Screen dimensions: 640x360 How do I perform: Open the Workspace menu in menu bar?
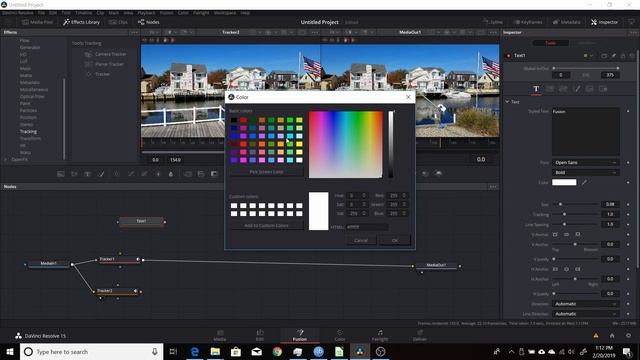pos(225,13)
